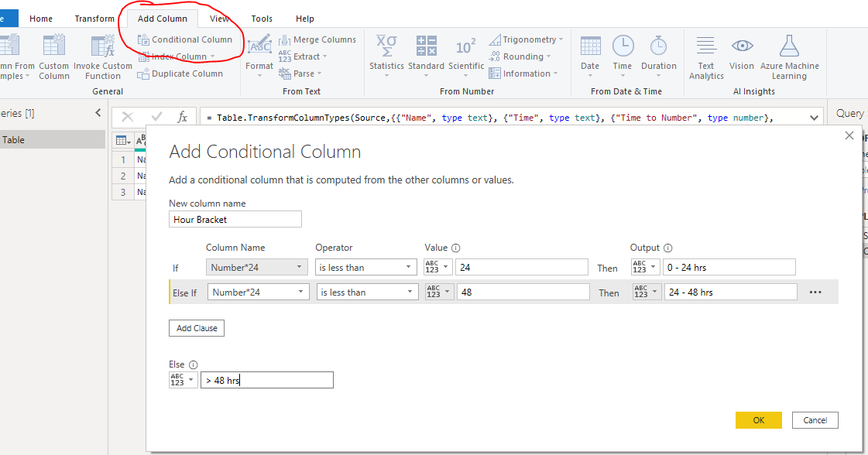Click Custom Column button
The width and height of the screenshot is (868, 455).
pyautogui.click(x=53, y=56)
